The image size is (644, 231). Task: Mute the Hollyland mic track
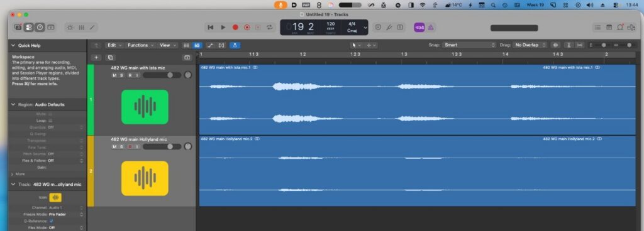[x=114, y=147]
